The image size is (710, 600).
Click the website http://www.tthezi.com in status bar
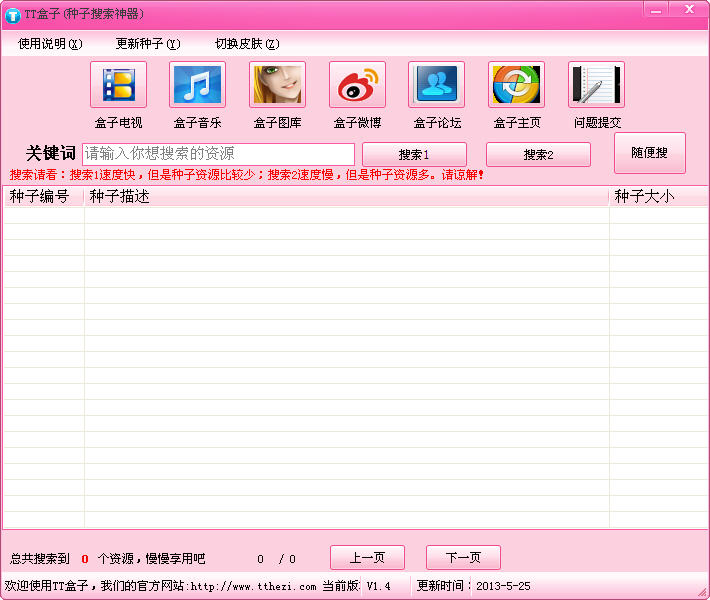[253, 586]
